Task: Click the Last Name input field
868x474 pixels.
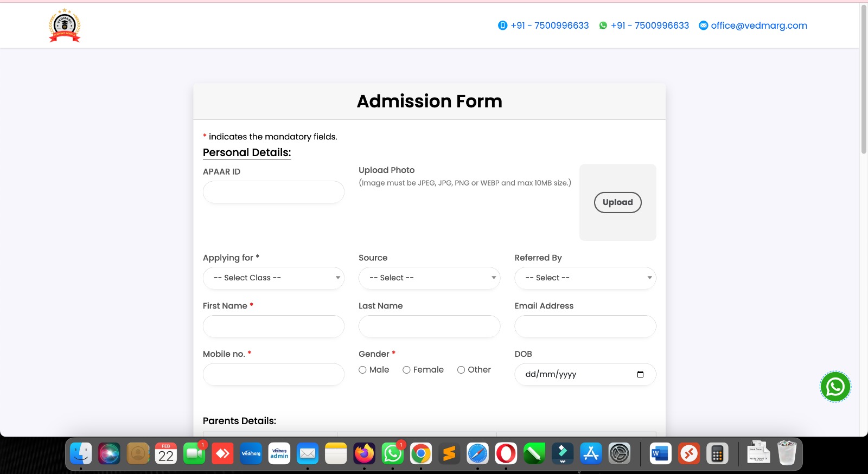Action: [429, 326]
